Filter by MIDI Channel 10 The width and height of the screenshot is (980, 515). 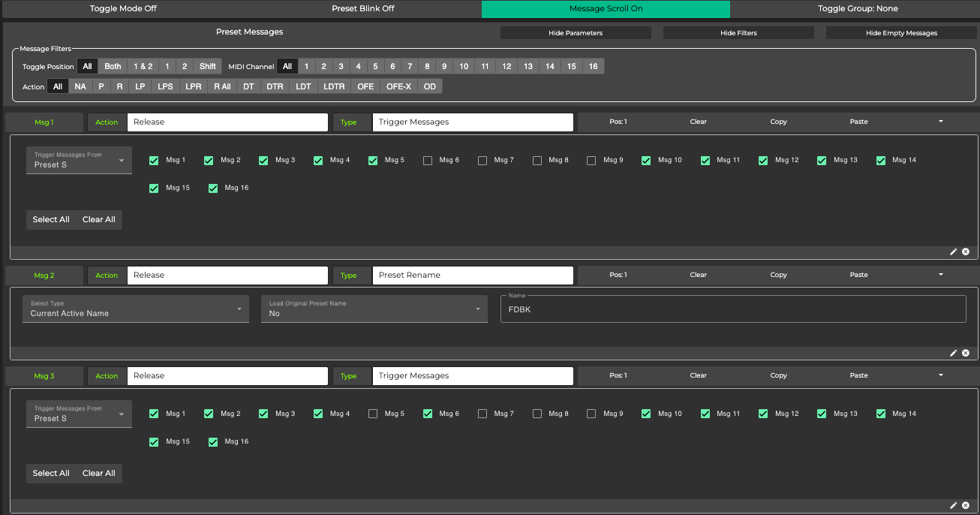click(464, 67)
